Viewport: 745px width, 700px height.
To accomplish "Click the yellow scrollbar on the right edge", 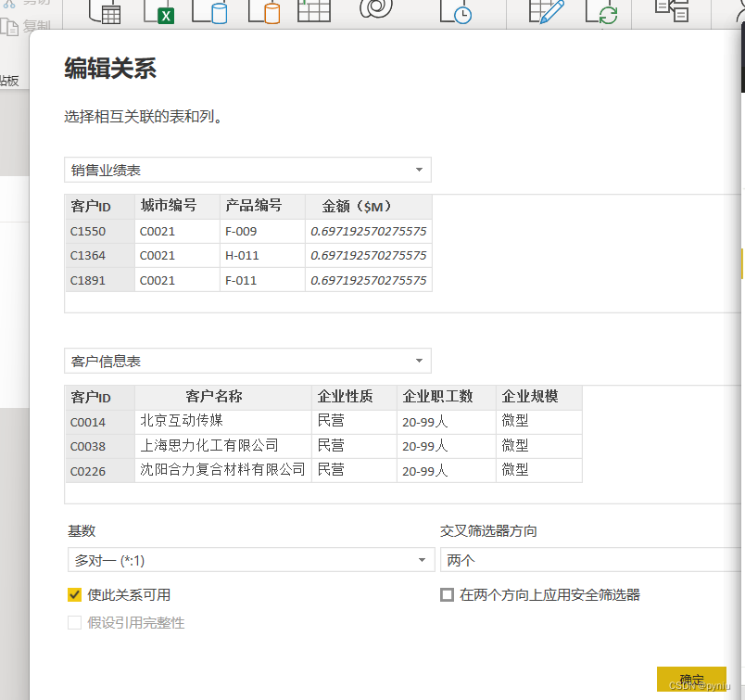I will point(740,264).
